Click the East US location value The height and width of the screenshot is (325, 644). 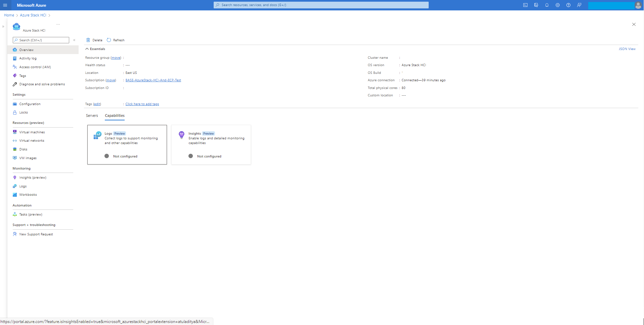point(131,73)
